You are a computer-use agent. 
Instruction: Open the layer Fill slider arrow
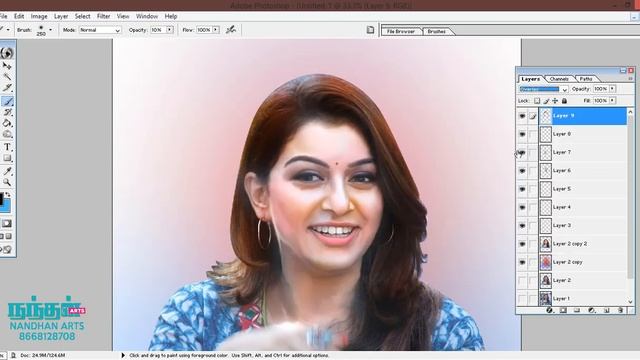pyautogui.click(x=612, y=100)
